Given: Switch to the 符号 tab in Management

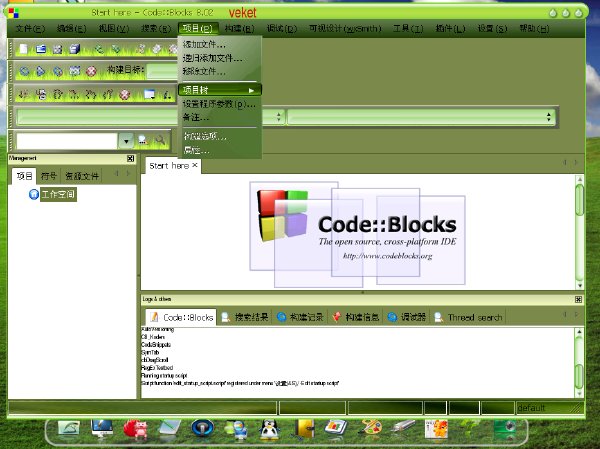Looking at the screenshot, I should [49, 176].
